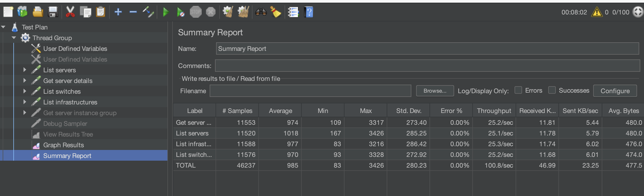Click the Configure button

coord(615,91)
